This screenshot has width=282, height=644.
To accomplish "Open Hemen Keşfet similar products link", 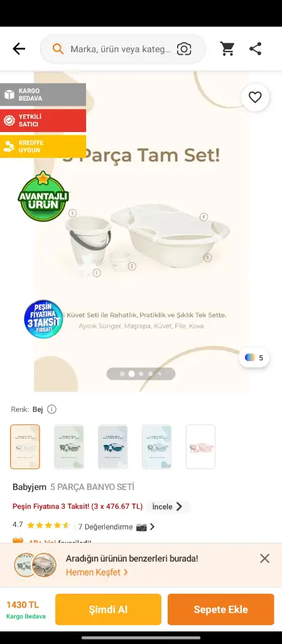I will pos(97,572).
